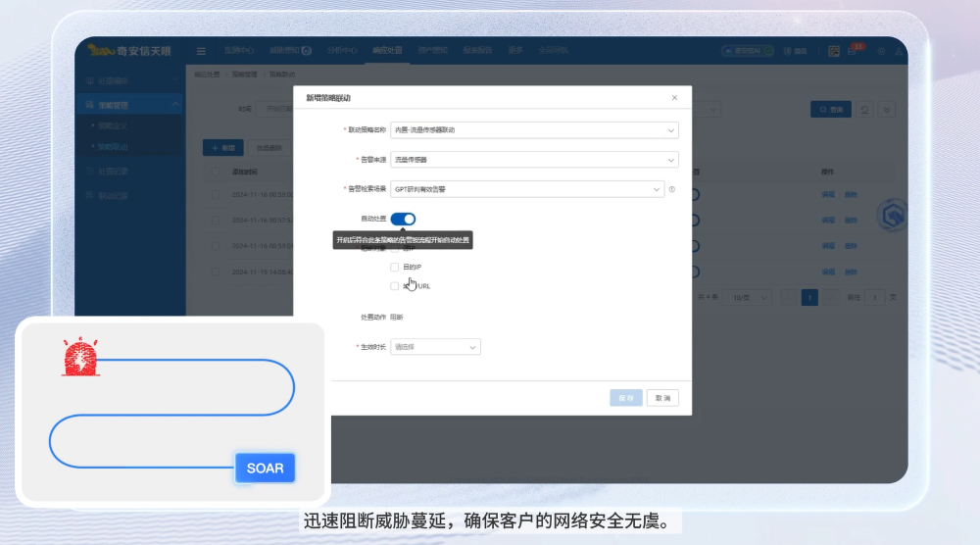Open the 分析中心 top menu

[342, 51]
